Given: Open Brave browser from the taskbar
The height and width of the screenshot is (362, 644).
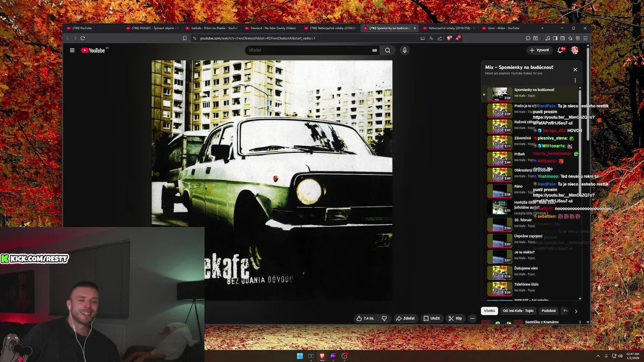Looking at the screenshot, I should [x=322, y=356].
